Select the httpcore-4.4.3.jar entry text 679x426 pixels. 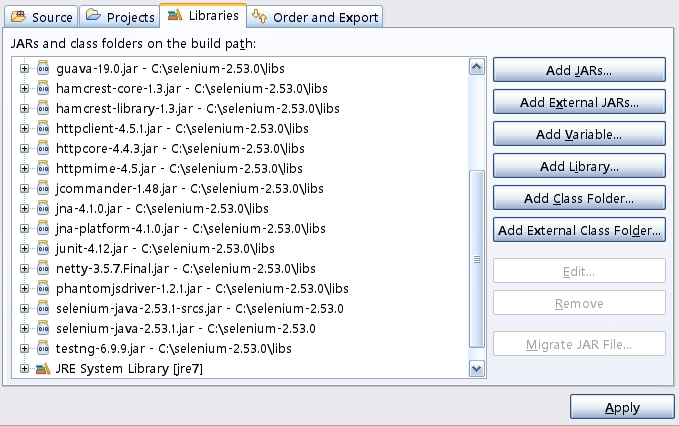tap(180, 148)
